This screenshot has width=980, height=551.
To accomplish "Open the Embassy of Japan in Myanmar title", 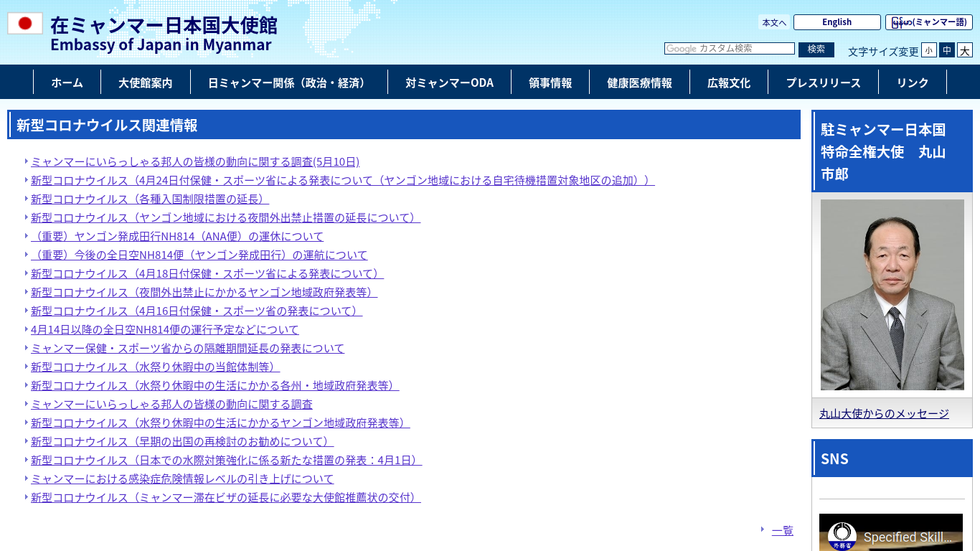I will click(164, 34).
